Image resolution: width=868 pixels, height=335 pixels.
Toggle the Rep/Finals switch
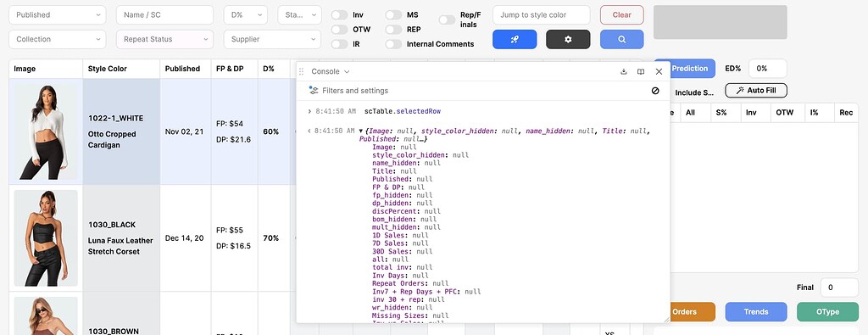pyautogui.click(x=448, y=20)
